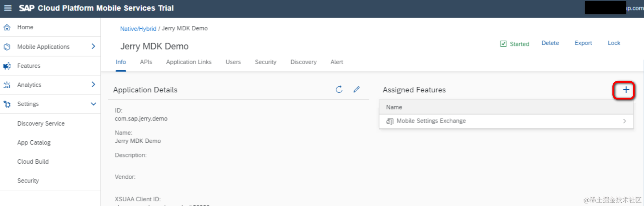This screenshot has height=206, width=644.
Task: Expand the Analytics submenu
Action: 93,85
